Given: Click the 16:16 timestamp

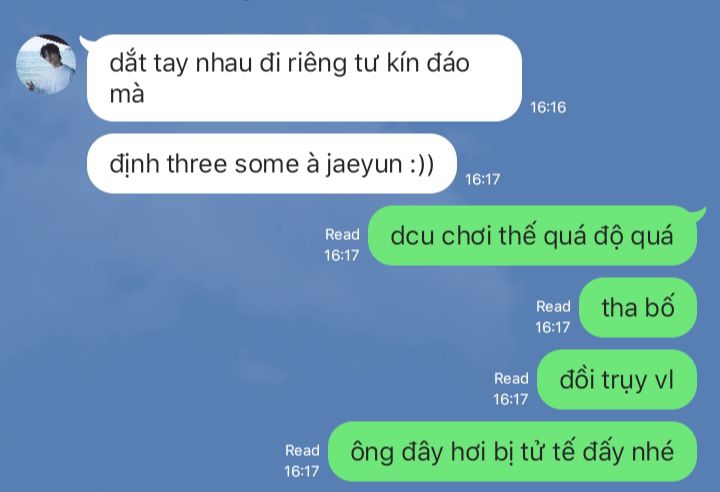Looking at the screenshot, I should click(x=548, y=107).
